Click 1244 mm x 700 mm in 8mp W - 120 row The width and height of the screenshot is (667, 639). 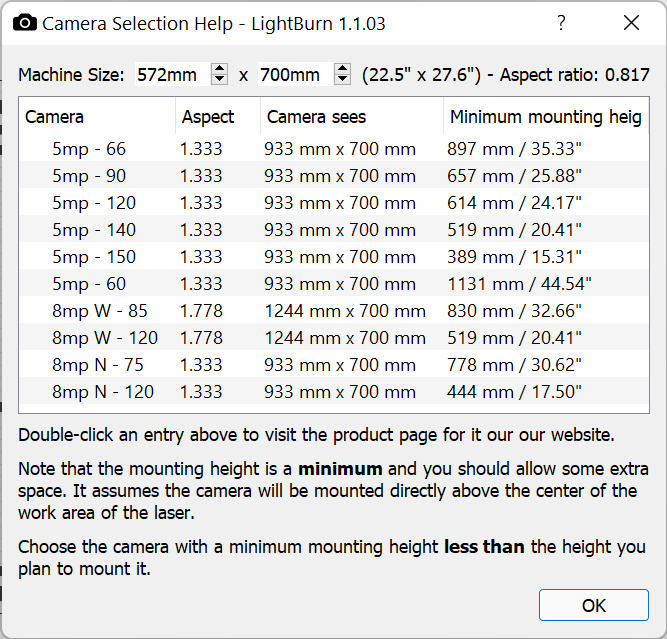click(x=345, y=338)
